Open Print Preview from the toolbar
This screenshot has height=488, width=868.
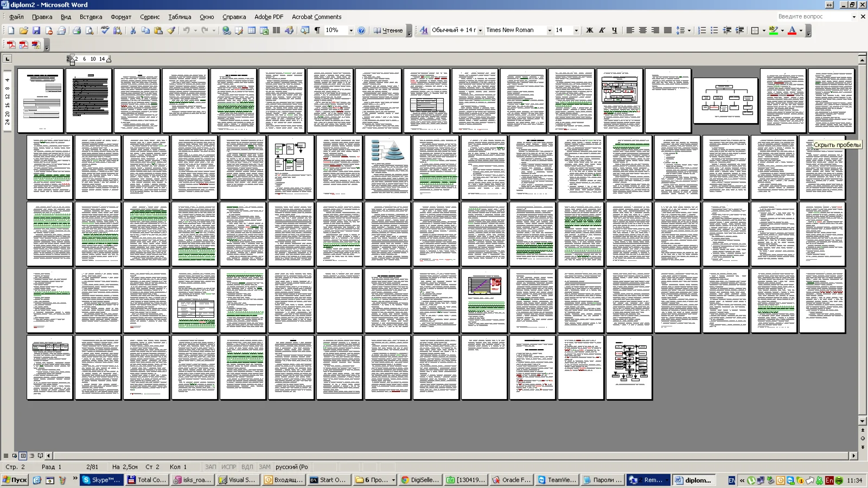90,30
